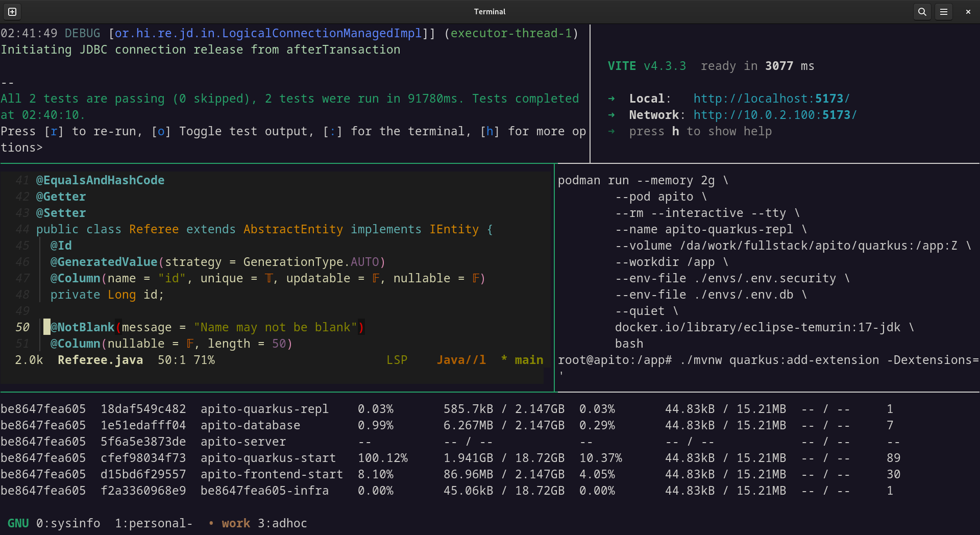
Task: Switch to tmux window 1:personal
Action: coord(153,523)
